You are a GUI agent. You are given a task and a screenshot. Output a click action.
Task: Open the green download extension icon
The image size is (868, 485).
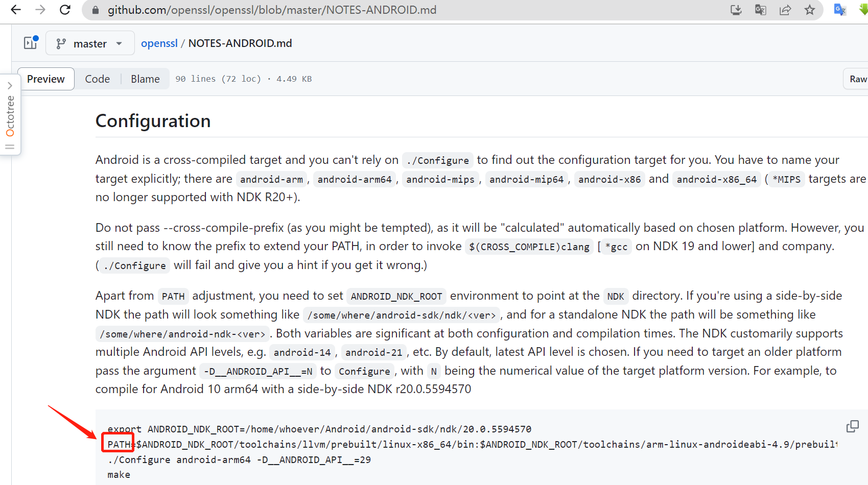[x=863, y=10]
